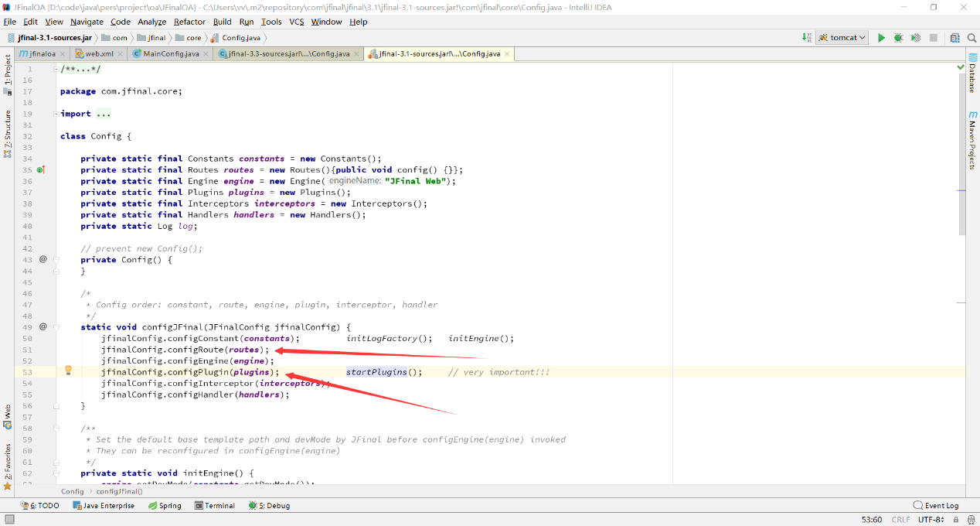Click the Build Project green down-arrow icon
Image resolution: width=980 pixels, height=526 pixels.
coord(807,38)
